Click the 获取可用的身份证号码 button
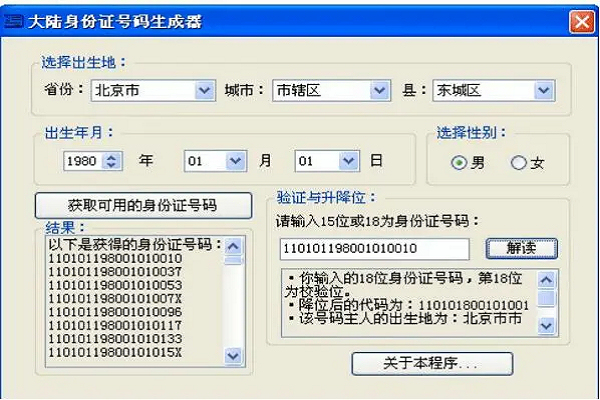This screenshot has height=400, width=600. (141, 204)
